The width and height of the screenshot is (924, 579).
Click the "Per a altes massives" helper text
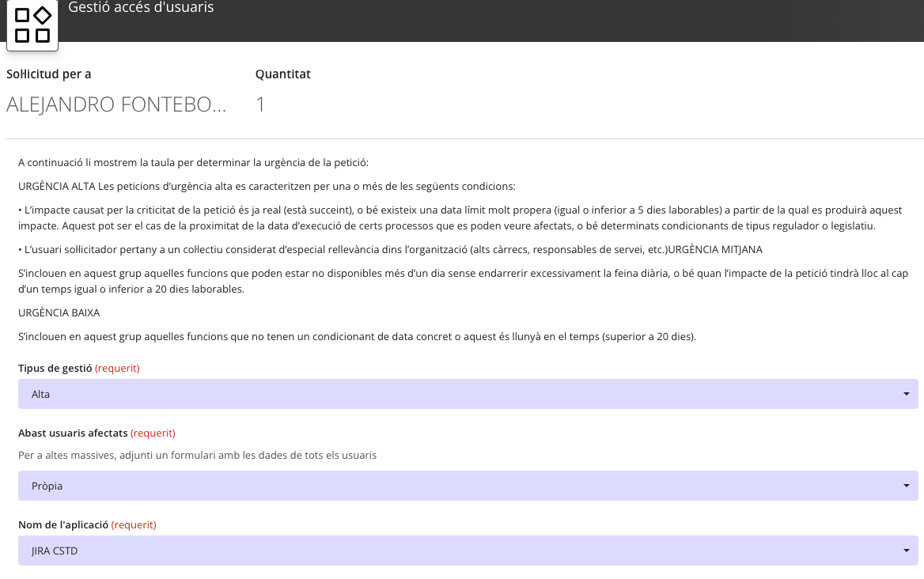point(197,455)
